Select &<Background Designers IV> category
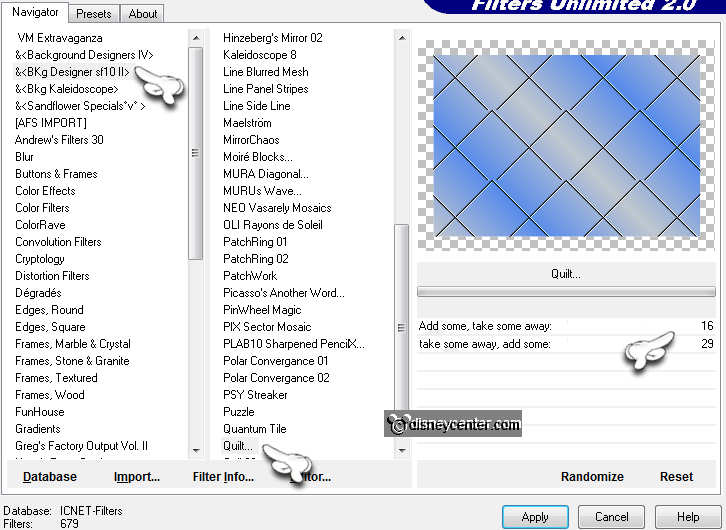 [84, 55]
